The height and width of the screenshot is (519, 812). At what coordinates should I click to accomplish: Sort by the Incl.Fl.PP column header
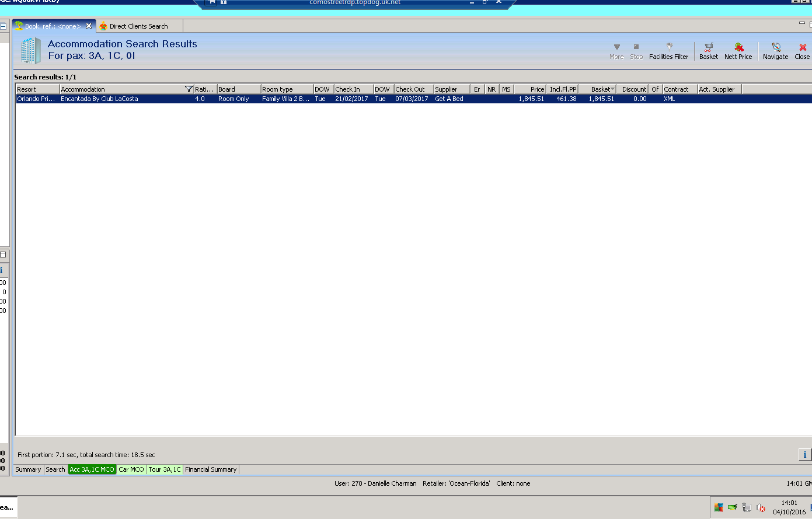tap(562, 89)
